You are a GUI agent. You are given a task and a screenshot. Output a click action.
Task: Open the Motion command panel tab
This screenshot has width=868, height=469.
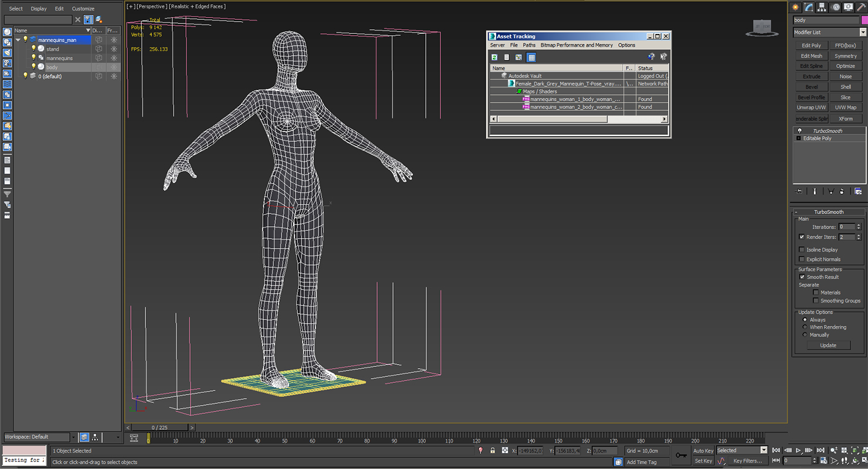pyautogui.click(x=836, y=7)
